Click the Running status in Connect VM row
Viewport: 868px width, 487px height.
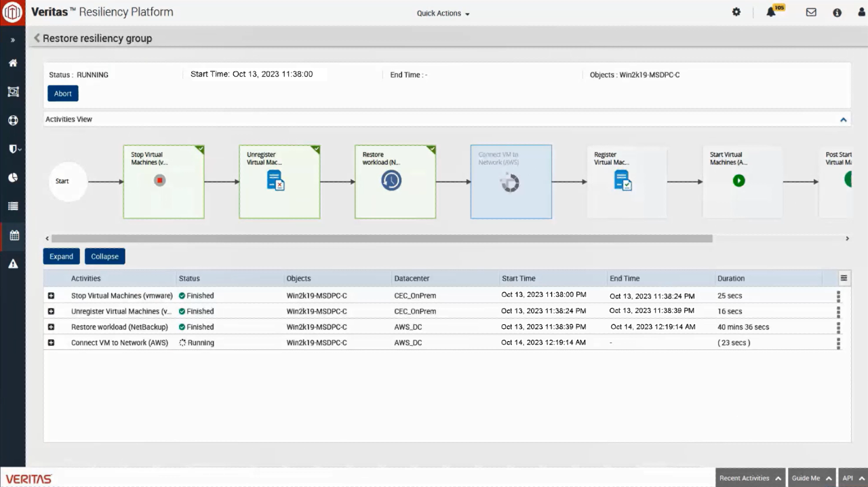pos(197,343)
